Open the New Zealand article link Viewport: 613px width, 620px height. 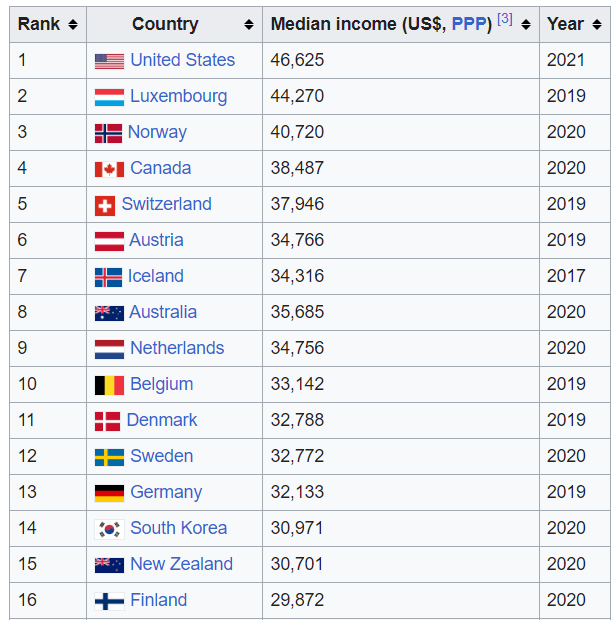(182, 564)
